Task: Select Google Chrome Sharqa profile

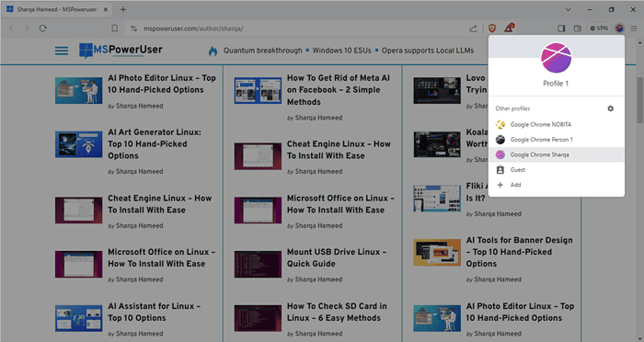Action: point(557,154)
